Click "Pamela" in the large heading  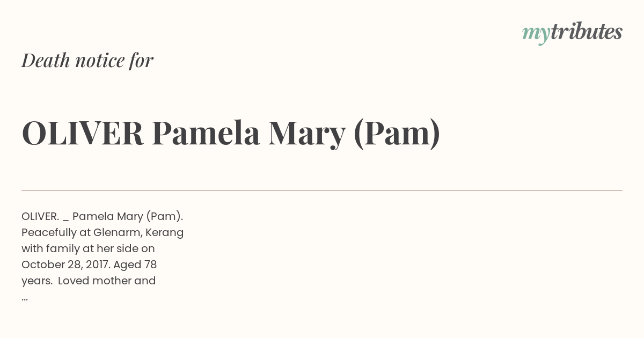point(206,133)
